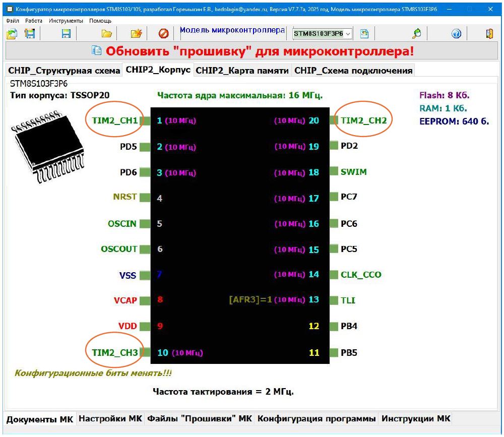Viewport: 504px width, 437px height.
Task: Click Частота ядра максимальная: 16 МГц. text
Action: tap(240, 95)
